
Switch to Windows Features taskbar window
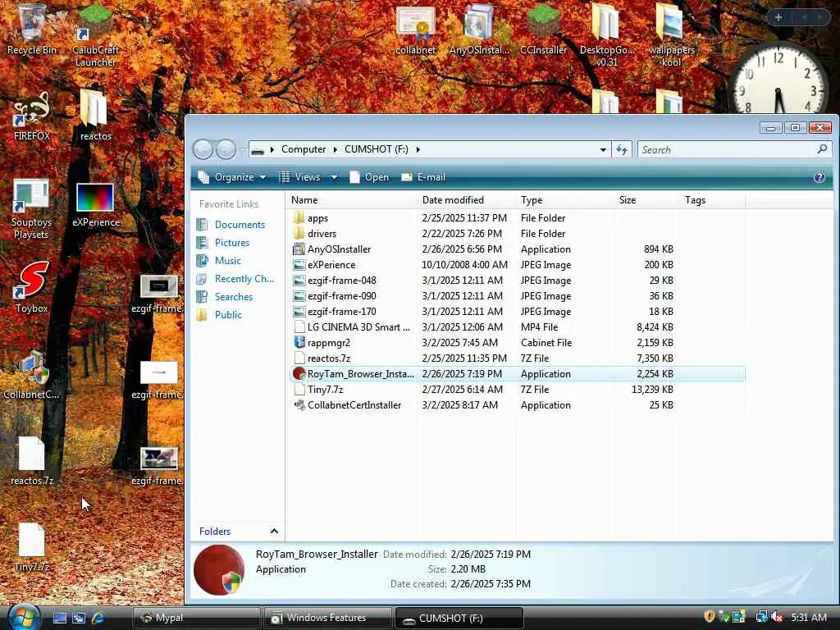[327, 619]
